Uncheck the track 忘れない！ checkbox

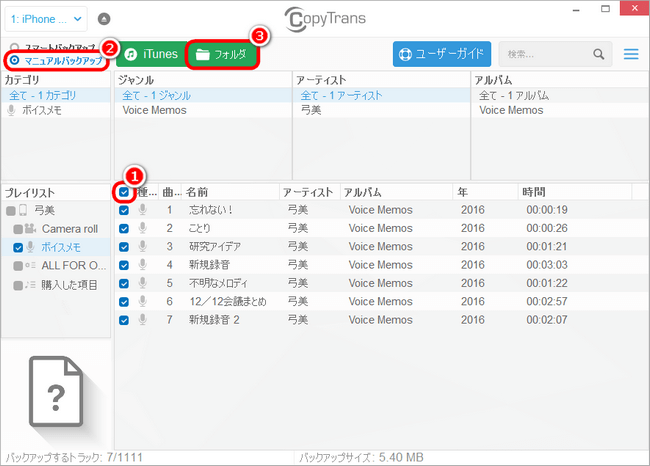tap(124, 210)
